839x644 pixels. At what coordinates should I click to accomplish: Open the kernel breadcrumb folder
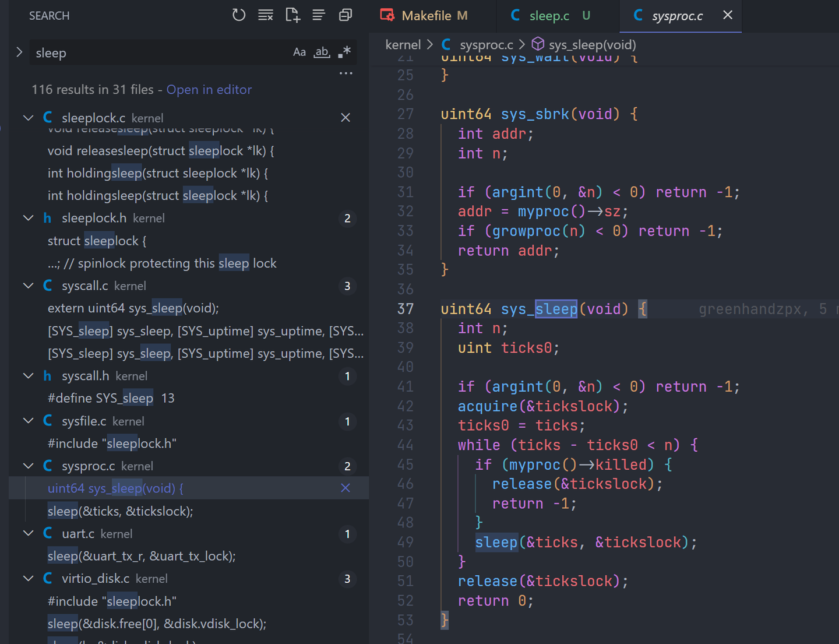pyautogui.click(x=403, y=45)
